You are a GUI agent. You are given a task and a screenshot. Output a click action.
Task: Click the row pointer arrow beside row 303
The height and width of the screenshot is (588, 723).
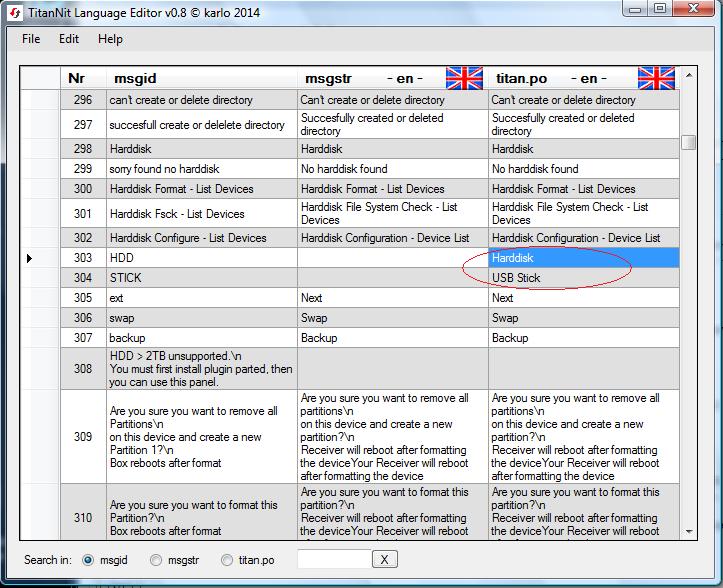(x=29, y=259)
